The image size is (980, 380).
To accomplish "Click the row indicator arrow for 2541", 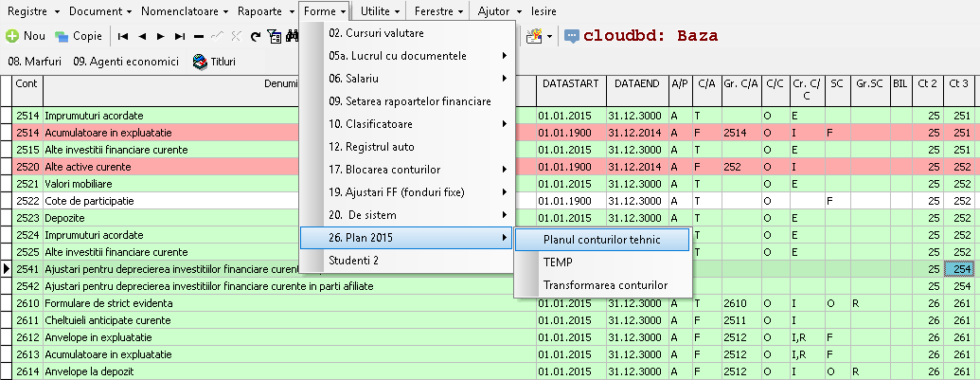I will pos(7,269).
